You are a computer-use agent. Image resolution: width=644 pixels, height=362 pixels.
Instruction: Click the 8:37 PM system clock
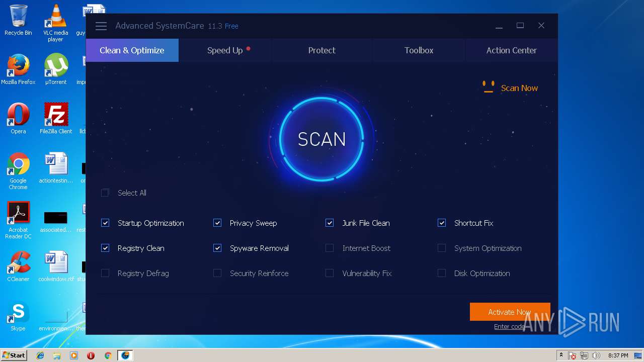coord(618,355)
